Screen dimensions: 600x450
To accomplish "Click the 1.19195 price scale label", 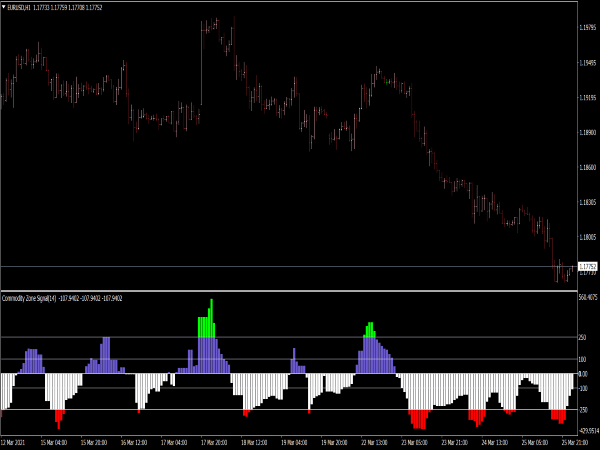I will point(588,98).
